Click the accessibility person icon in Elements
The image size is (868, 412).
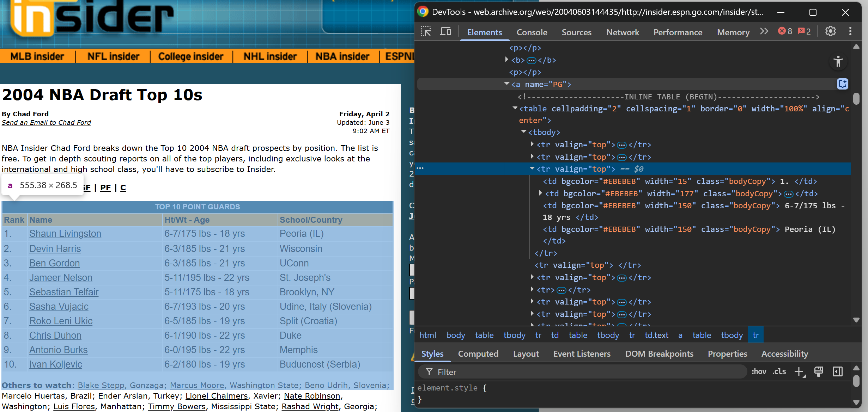(838, 62)
